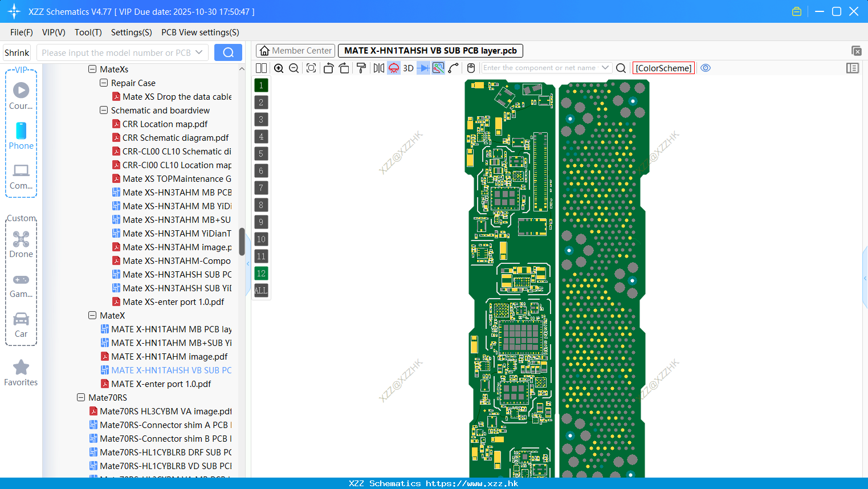
Task: Fit PCB board to window
Action: tap(311, 68)
